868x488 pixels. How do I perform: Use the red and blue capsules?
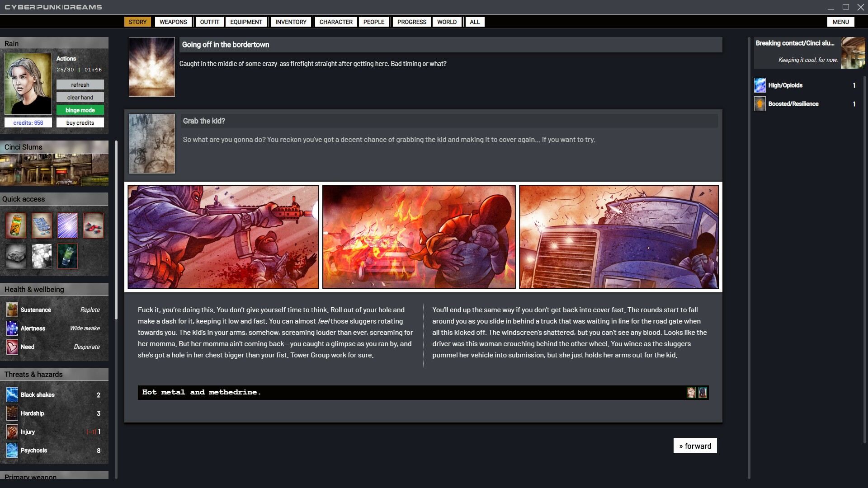coord(93,225)
